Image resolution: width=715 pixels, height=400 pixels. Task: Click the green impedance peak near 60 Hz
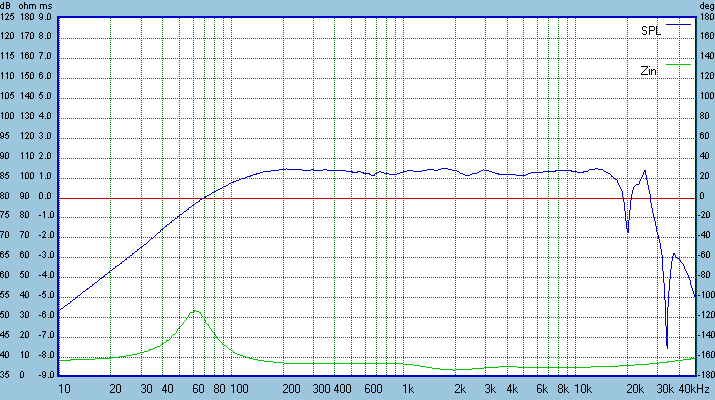196,311
